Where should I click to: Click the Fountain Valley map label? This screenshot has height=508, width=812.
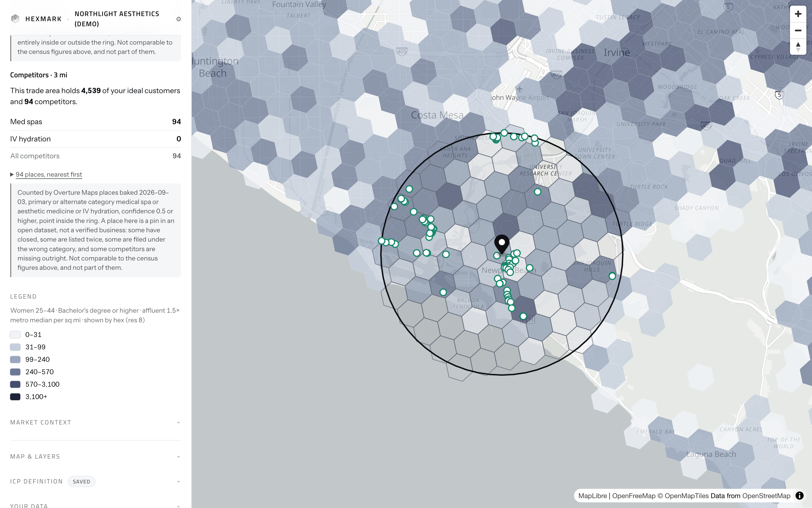(x=299, y=4)
